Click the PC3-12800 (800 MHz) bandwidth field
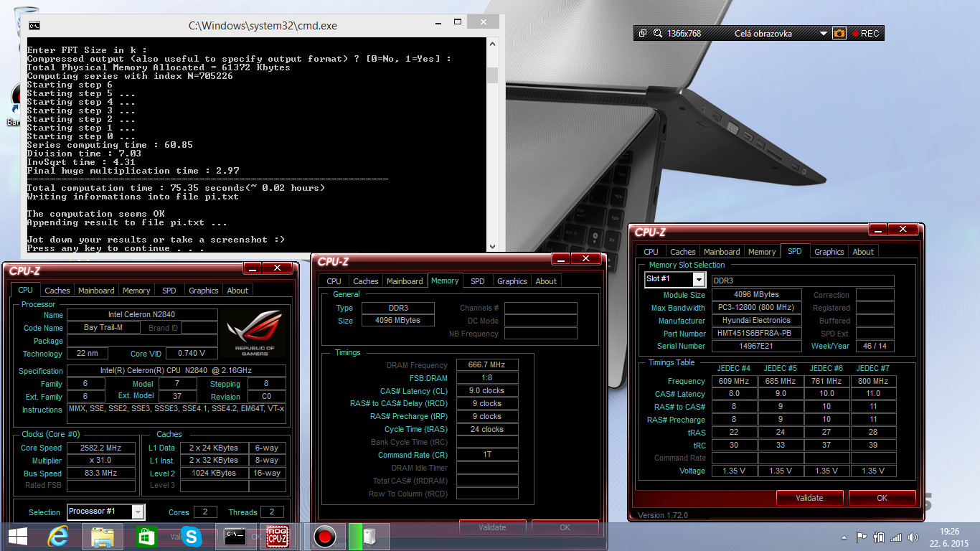 [756, 308]
